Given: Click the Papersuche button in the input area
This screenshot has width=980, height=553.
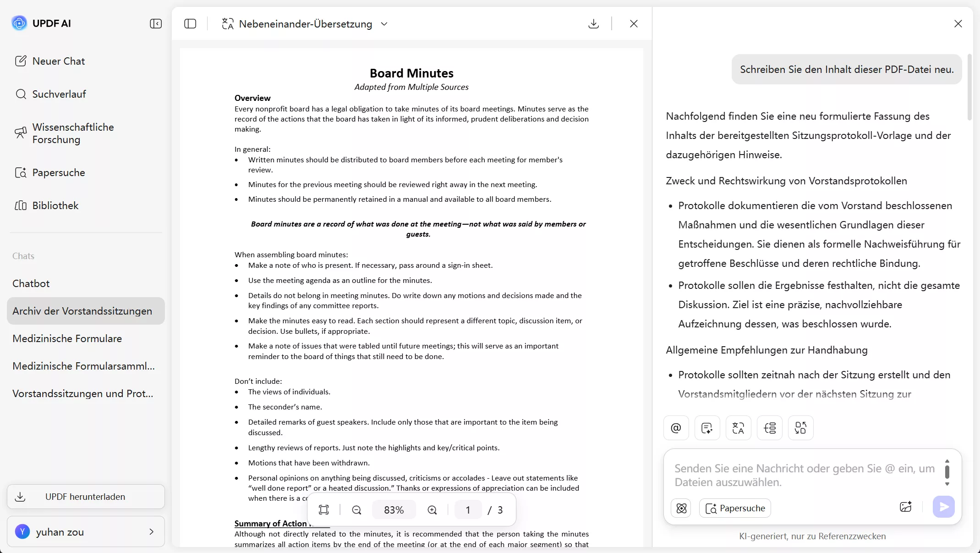Looking at the screenshot, I should point(735,508).
